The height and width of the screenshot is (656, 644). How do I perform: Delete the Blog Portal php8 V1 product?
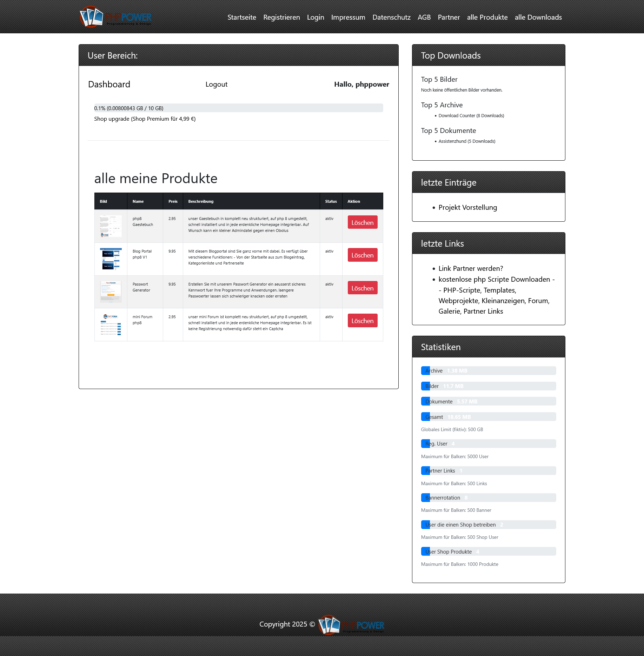click(362, 255)
